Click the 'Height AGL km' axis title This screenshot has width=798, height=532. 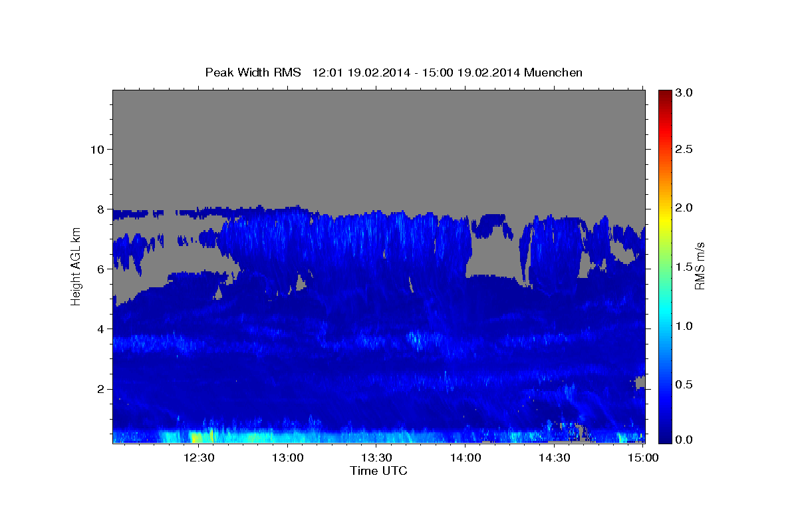point(76,266)
